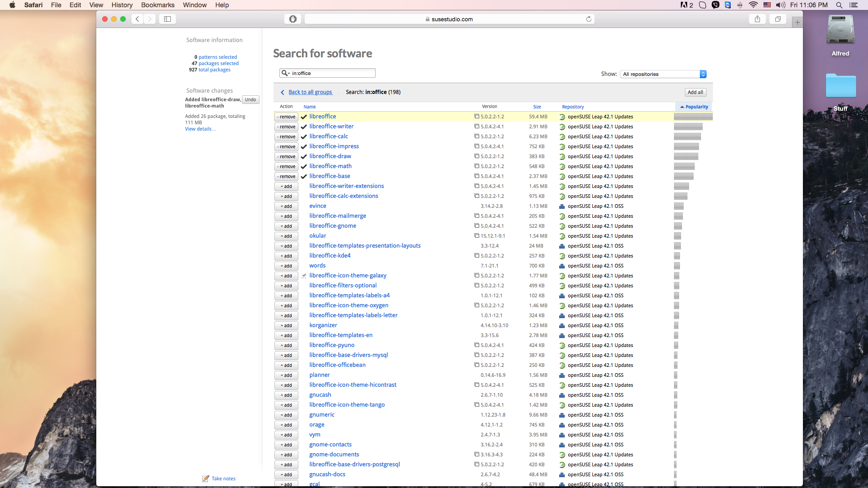Click the Safari back navigation arrow

point(137,19)
